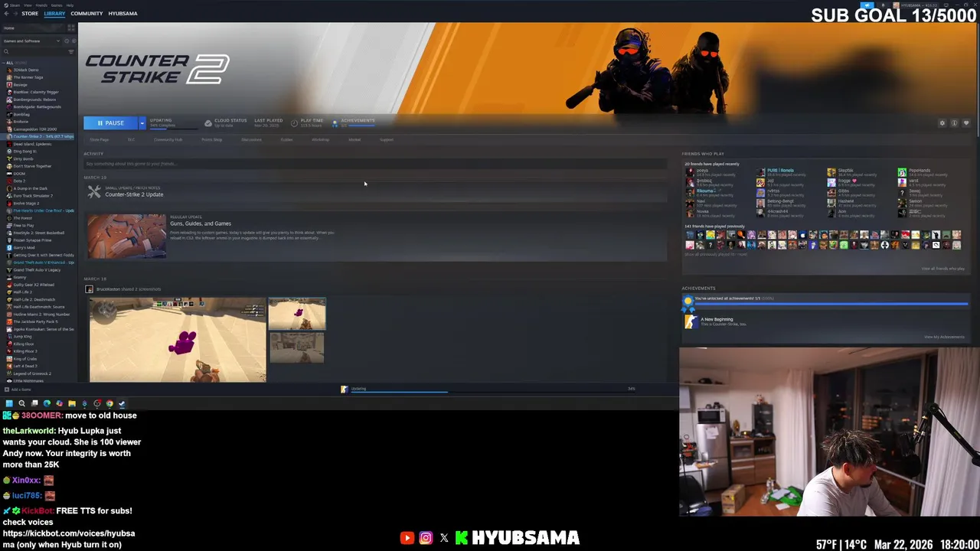980x551 pixels.
Task: Open the Support link
Action: point(387,140)
